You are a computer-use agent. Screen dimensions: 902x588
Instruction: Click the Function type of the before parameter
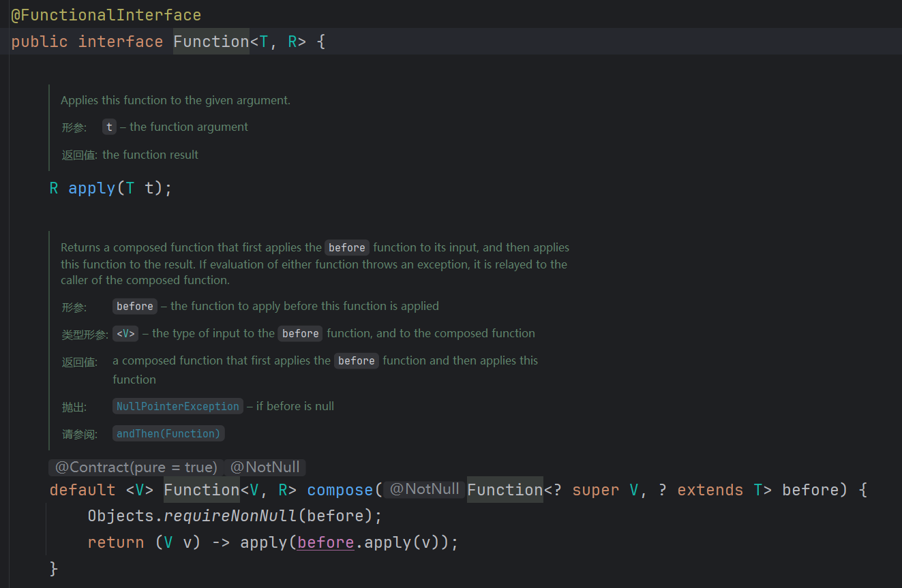point(505,490)
